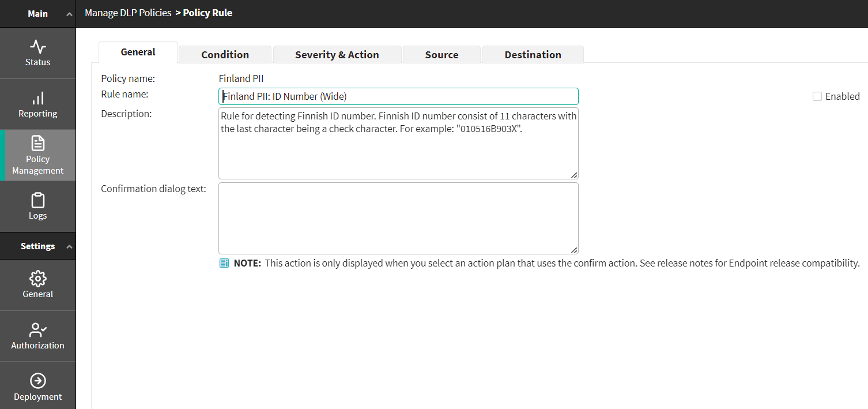868x409 pixels.
Task: Go back to Manage DLP Policies breadcrumb
Action: coord(128,13)
